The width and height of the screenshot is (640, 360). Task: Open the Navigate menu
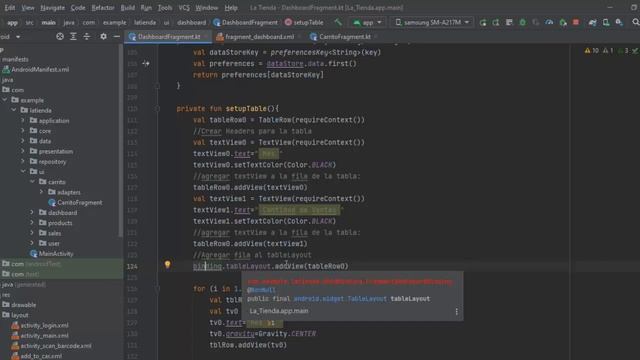(x=53, y=8)
